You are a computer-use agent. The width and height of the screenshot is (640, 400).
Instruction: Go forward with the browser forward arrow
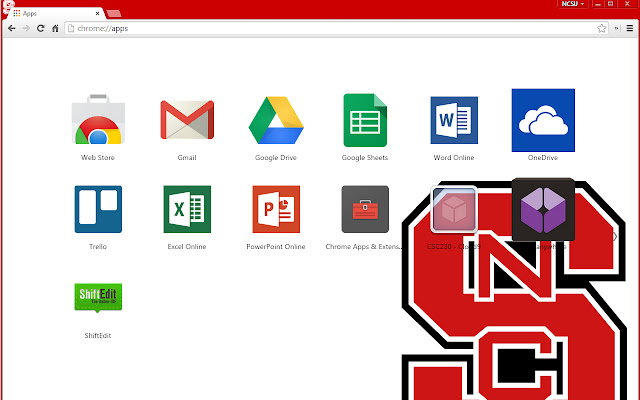pyautogui.click(x=26, y=28)
